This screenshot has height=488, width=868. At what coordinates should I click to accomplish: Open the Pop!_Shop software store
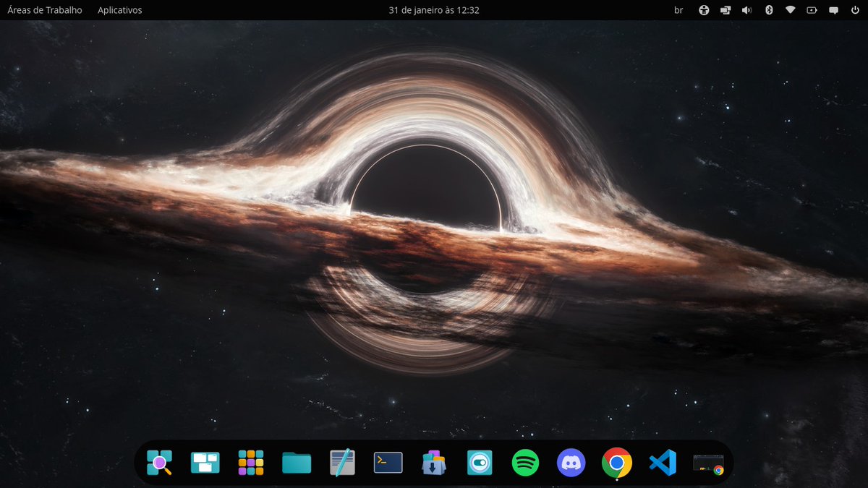coord(434,462)
